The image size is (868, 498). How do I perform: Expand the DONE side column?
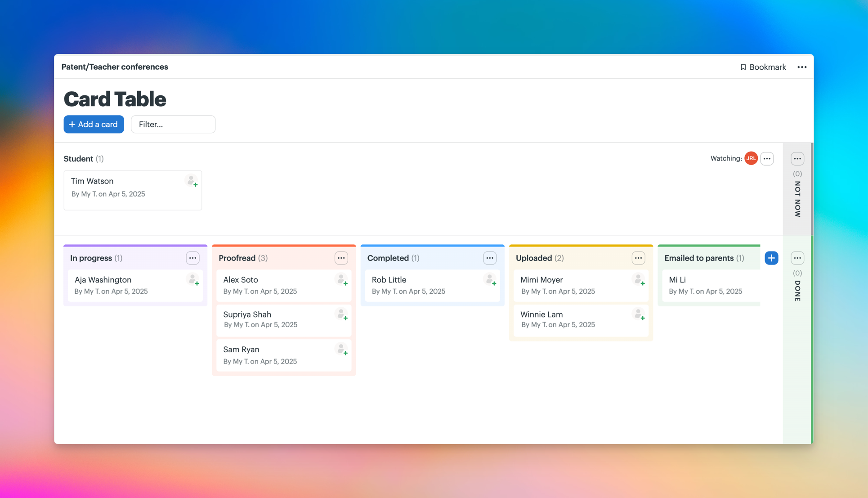[797, 291]
